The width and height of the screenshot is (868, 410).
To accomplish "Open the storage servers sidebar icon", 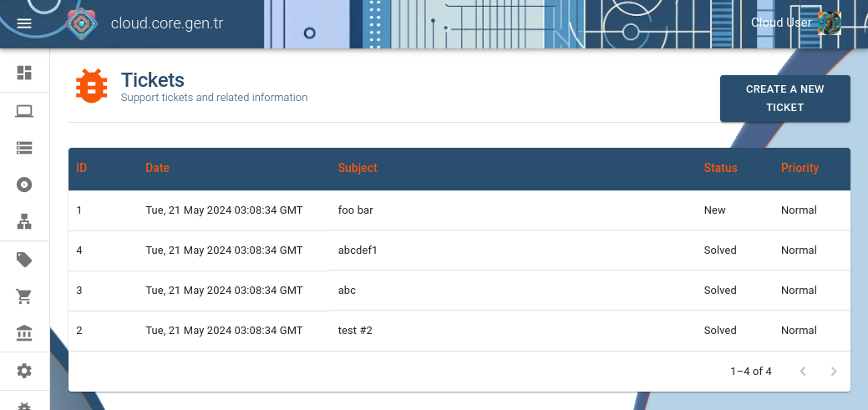I will (x=24, y=148).
